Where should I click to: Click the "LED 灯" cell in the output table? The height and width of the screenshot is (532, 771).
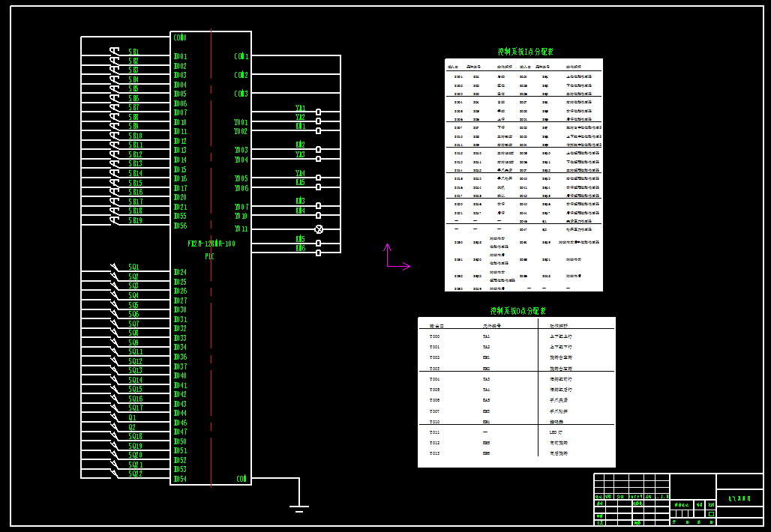(556, 433)
